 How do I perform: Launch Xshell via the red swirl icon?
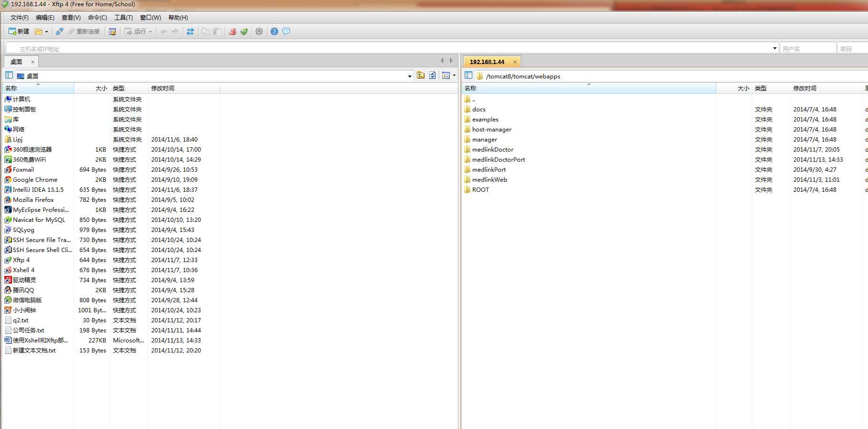tap(233, 32)
